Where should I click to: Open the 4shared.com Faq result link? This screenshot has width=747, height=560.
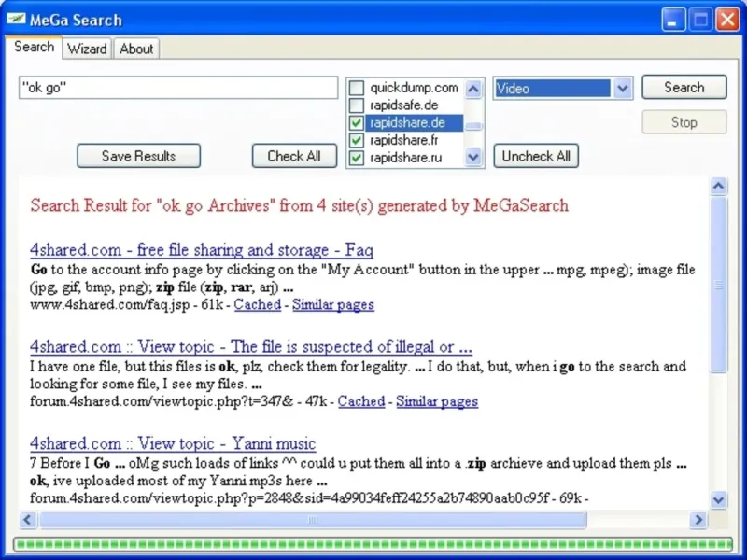pyautogui.click(x=202, y=250)
